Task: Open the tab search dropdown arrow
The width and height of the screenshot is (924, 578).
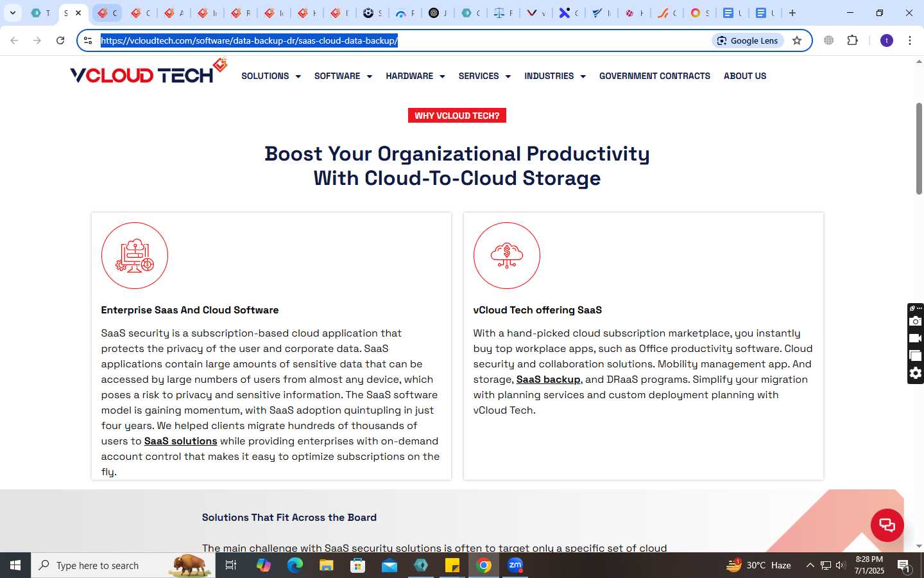Action: pos(13,13)
